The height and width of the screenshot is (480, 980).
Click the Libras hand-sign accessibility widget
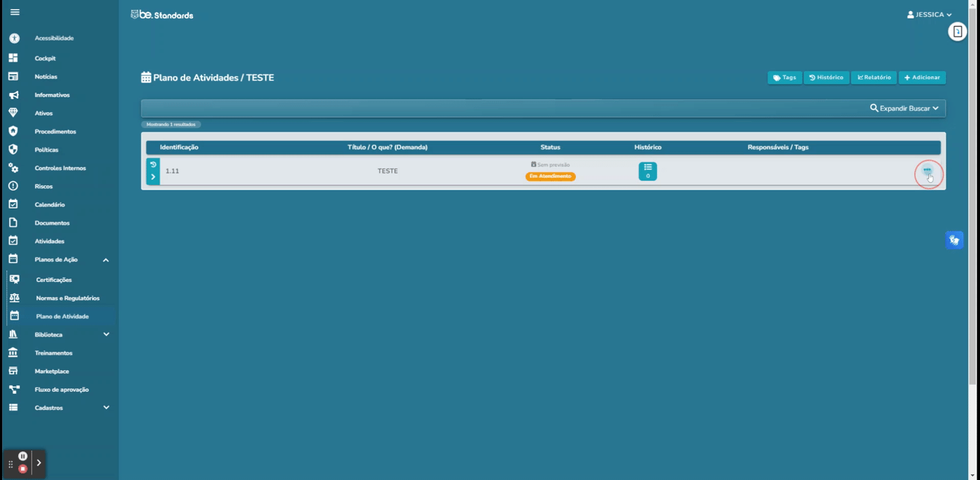point(954,240)
